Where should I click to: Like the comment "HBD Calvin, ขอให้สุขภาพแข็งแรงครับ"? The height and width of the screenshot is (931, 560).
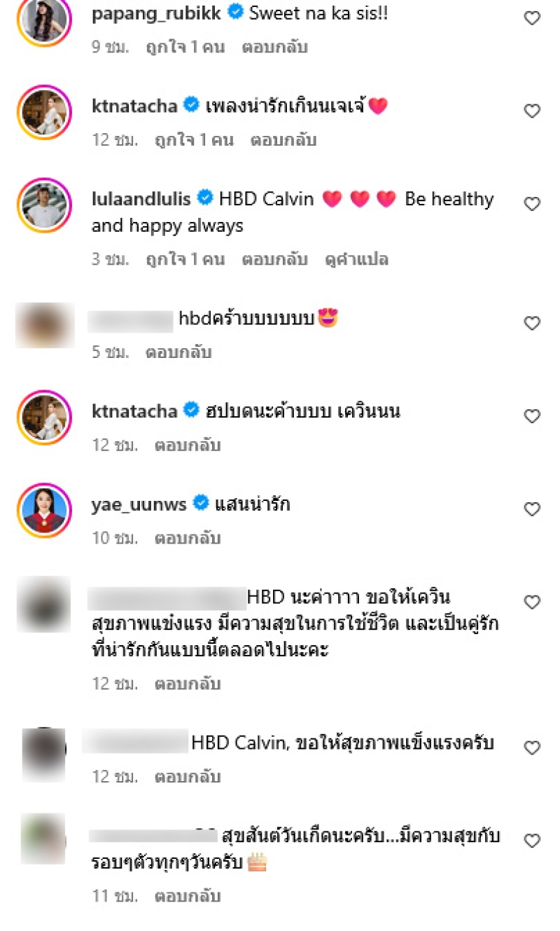pos(533,747)
